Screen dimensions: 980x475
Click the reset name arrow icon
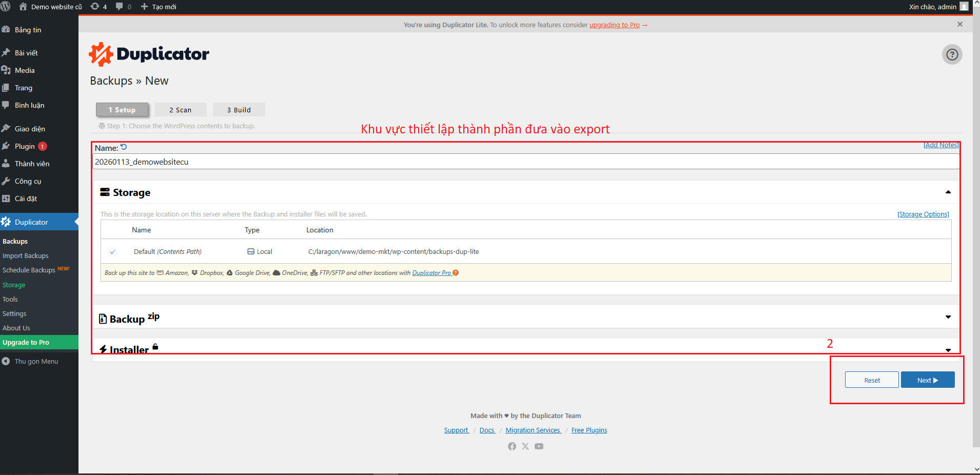(x=124, y=147)
